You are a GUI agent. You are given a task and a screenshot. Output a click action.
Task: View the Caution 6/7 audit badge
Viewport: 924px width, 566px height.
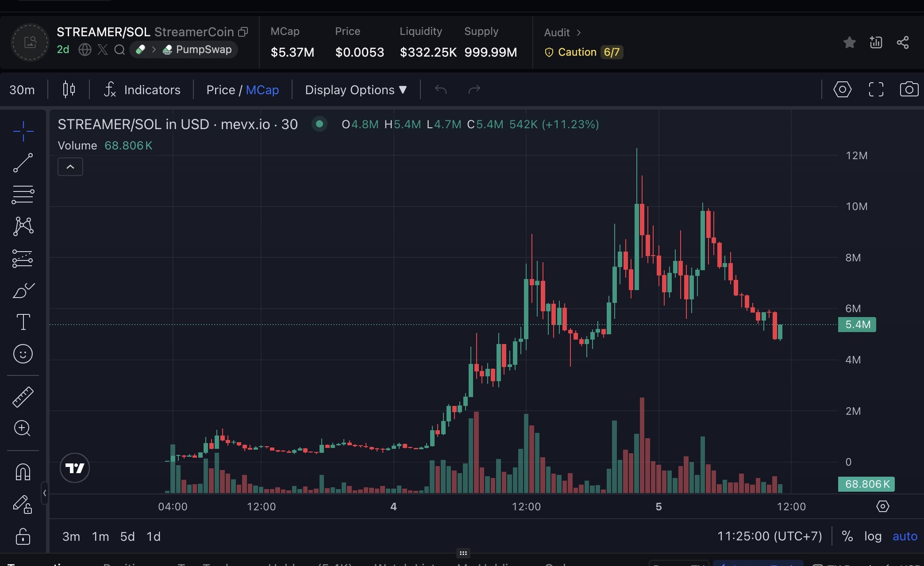point(584,52)
